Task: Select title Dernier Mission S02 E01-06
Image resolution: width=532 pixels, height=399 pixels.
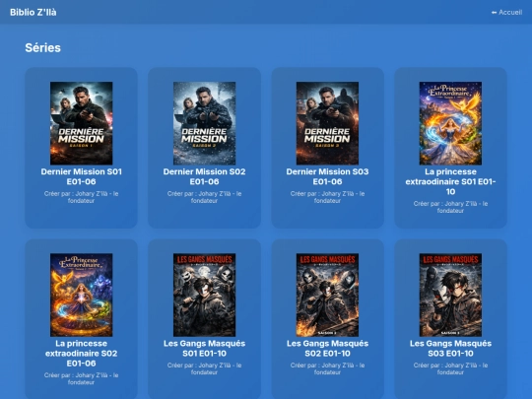Action: pos(204,176)
